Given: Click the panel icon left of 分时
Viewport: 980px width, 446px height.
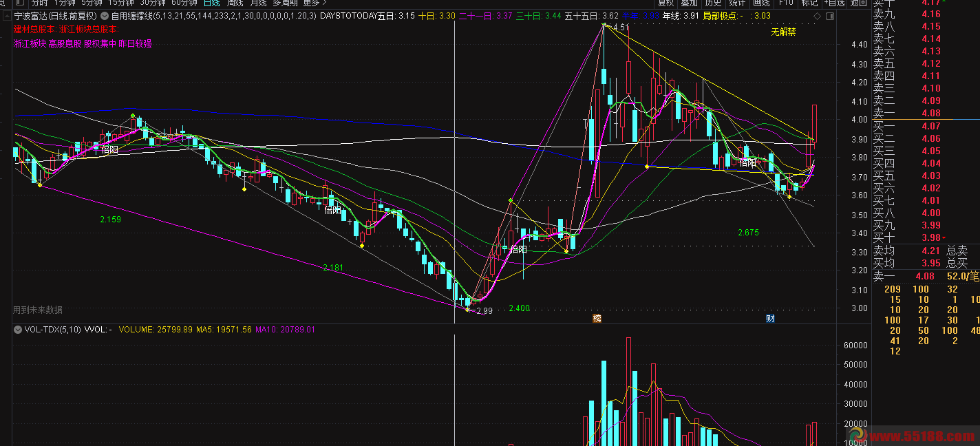Looking at the screenshot, I should click(x=20, y=3).
